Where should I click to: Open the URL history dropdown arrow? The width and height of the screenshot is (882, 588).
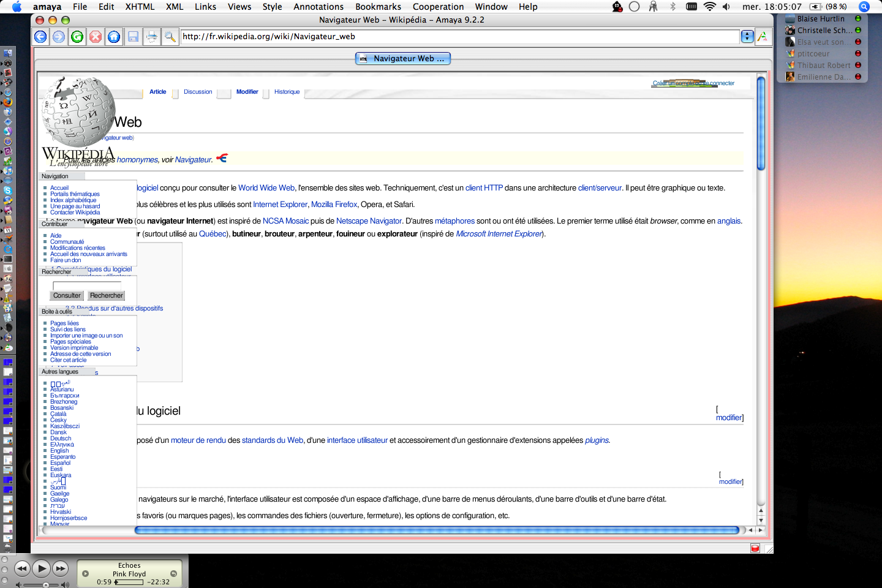(747, 37)
